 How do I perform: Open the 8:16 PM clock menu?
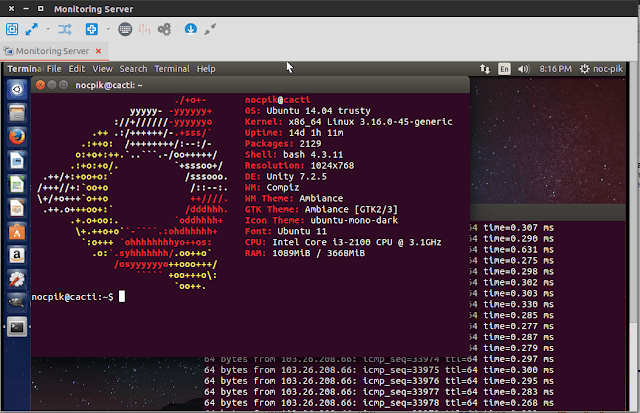[555, 69]
